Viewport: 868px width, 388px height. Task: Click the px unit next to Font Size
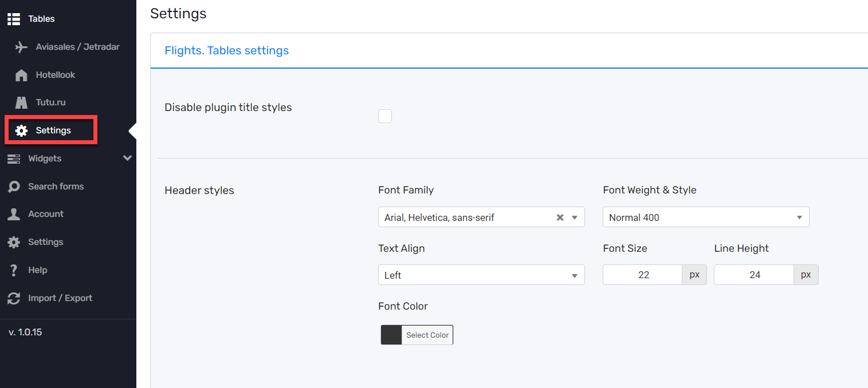point(694,275)
